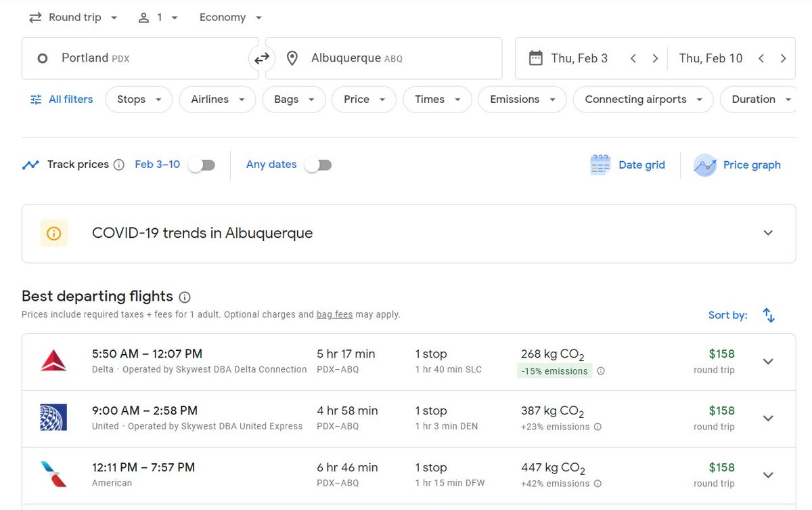The width and height of the screenshot is (812, 510).
Task: Click the swap airports icon
Action: (x=262, y=58)
